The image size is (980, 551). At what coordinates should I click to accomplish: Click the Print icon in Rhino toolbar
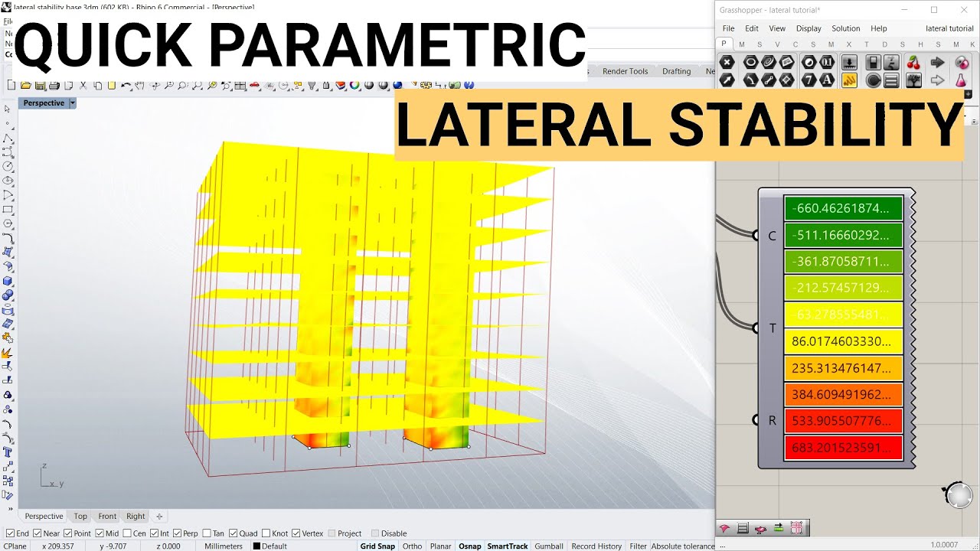(54, 86)
